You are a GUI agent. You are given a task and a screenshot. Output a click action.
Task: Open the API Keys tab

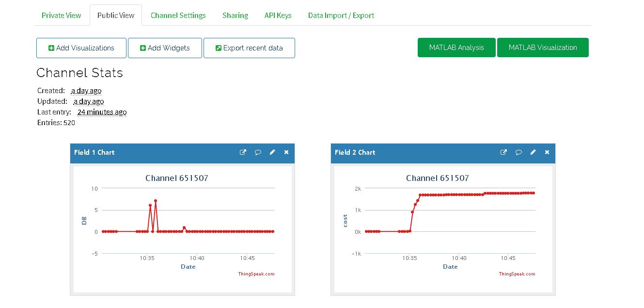pyautogui.click(x=278, y=15)
